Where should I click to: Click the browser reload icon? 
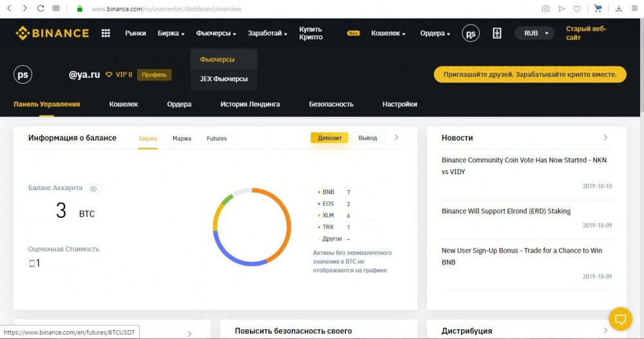(x=41, y=9)
